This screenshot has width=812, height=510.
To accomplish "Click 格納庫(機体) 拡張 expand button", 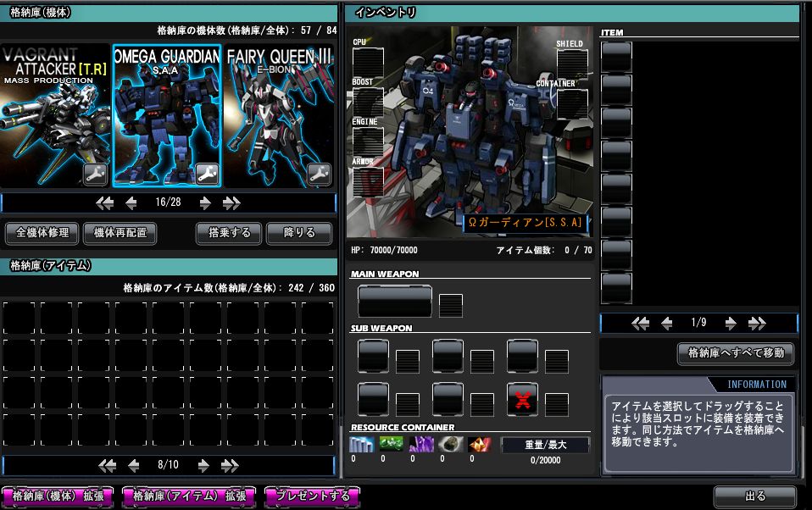I will pos(58,496).
